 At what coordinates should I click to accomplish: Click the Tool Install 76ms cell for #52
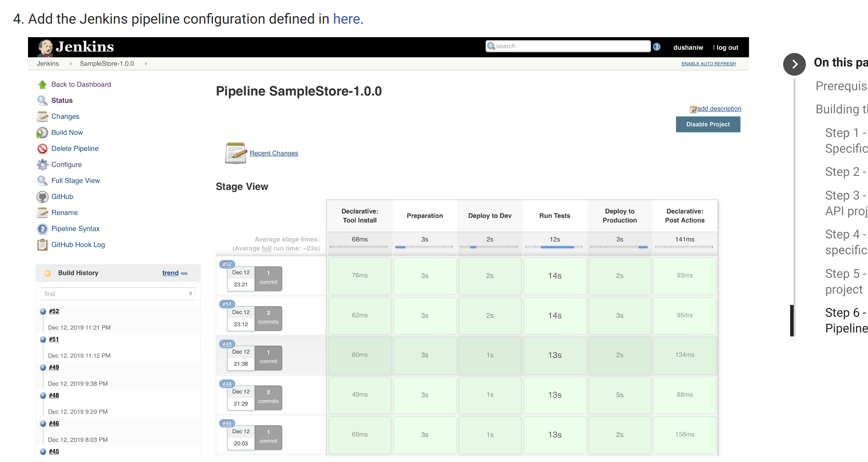[x=360, y=276]
